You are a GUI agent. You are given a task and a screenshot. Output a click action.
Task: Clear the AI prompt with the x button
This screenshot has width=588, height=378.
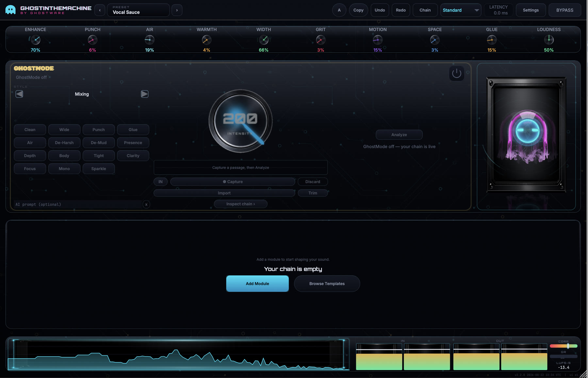[146, 205]
